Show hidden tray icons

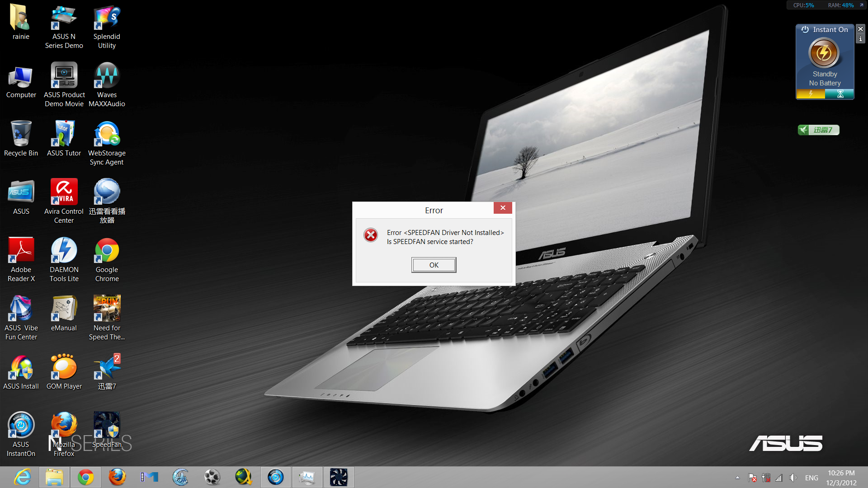click(x=737, y=478)
